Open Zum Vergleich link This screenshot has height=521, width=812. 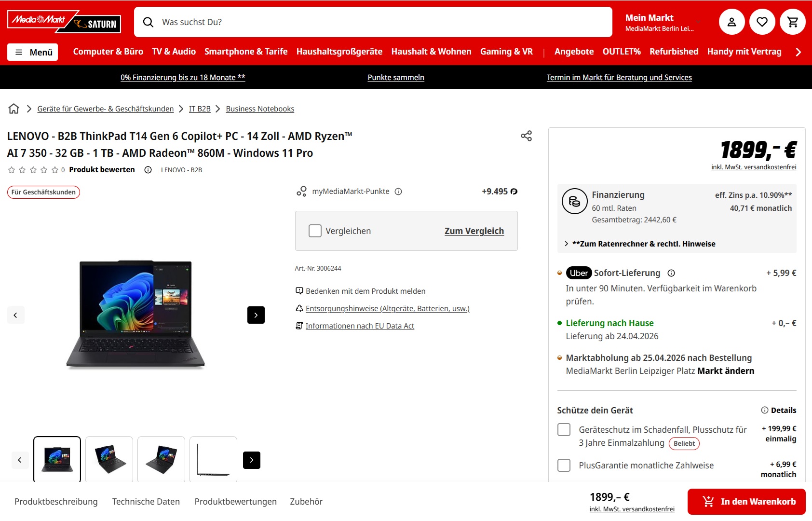pos(474,231)
